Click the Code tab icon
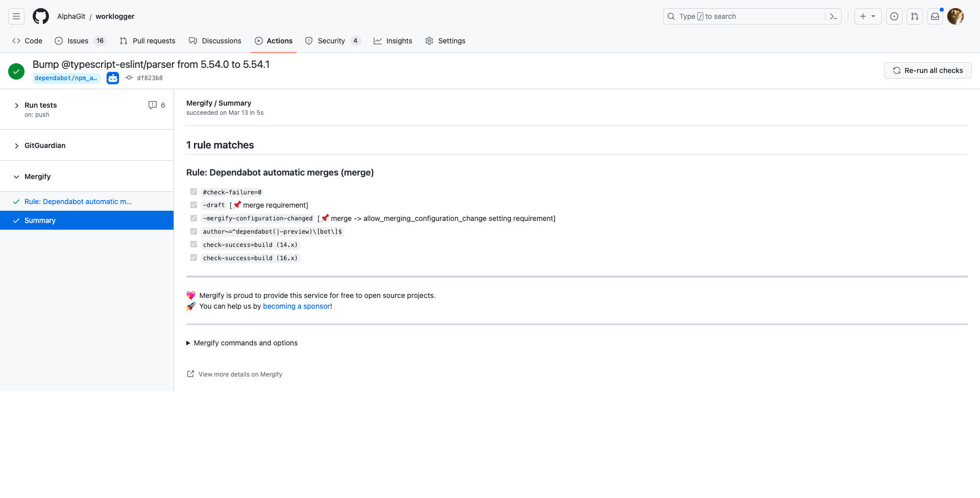The height and width of the screenshot is (498, 980). (16, 41)
